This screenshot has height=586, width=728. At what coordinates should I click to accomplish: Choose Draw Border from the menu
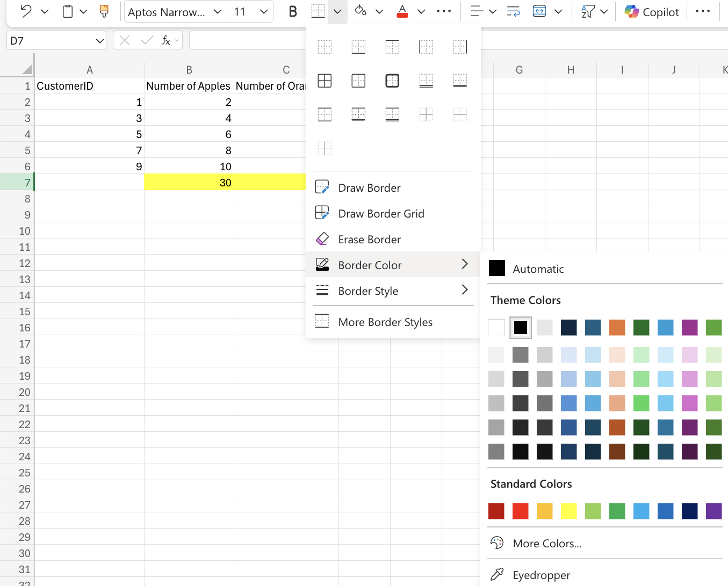click(x=369, y=187)
